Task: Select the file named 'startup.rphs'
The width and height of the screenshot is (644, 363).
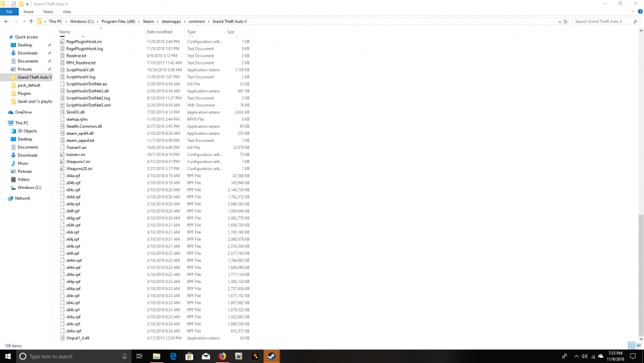Action: pyautogui.click(x=77, y=119)
